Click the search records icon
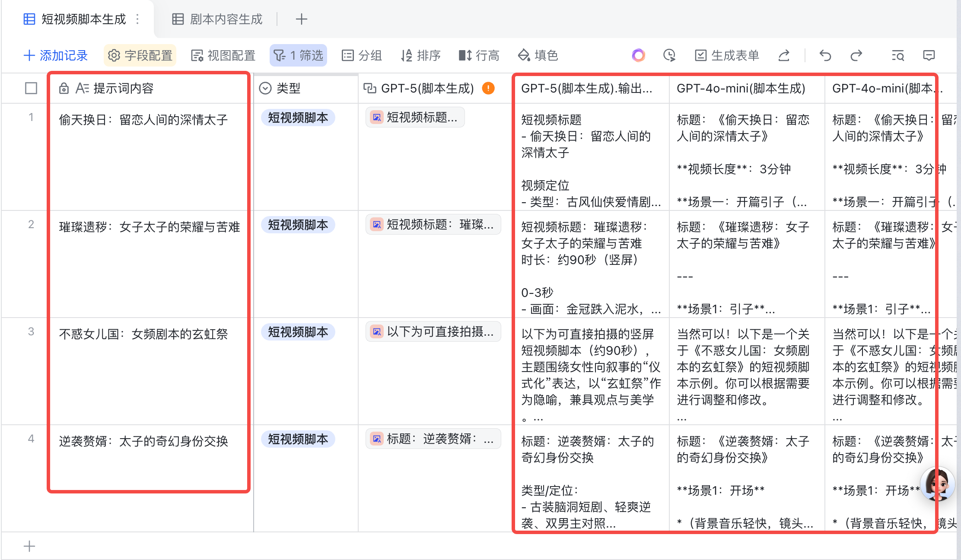The image size is (961, 560). [x=897, y=55]
